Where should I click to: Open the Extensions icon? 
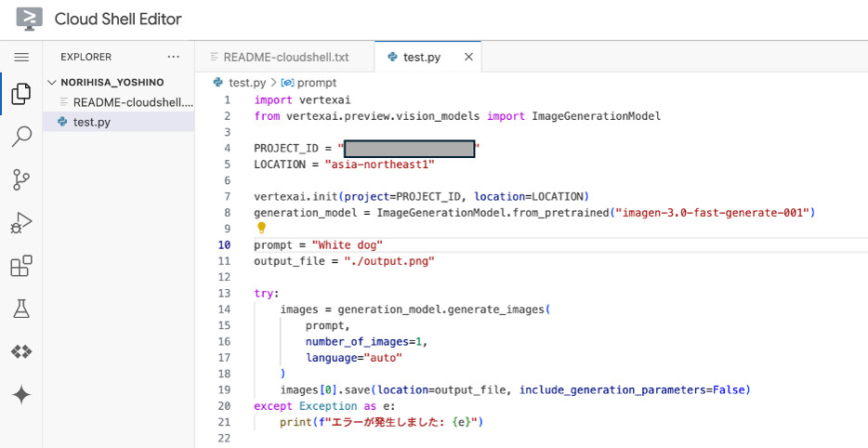(20, 267)
